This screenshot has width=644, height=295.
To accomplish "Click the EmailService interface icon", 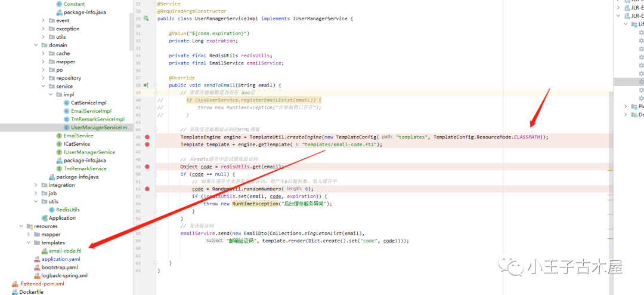I will pyautogui.click(x=59, y=136).
